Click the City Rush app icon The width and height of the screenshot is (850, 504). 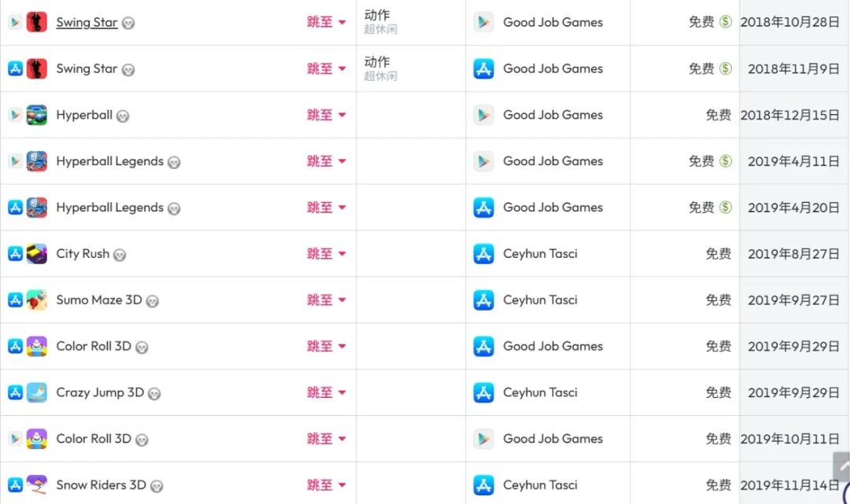(x=37, y=253)
